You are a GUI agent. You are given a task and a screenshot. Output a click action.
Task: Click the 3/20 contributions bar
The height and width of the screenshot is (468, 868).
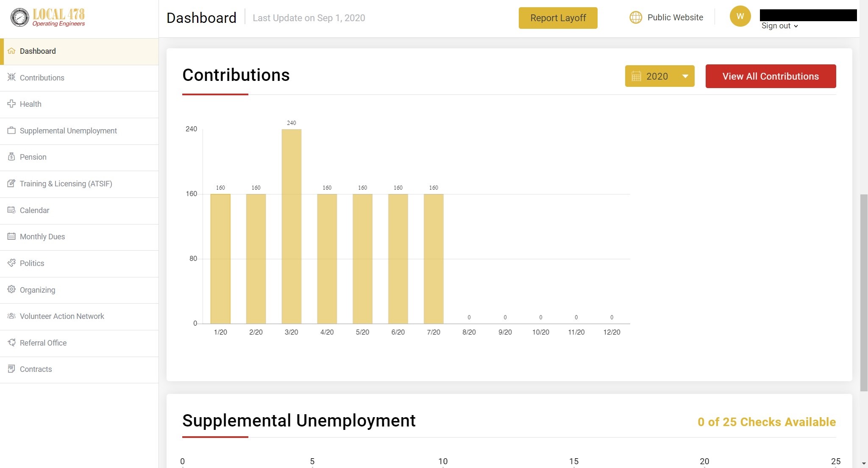[x=292, y=227]
